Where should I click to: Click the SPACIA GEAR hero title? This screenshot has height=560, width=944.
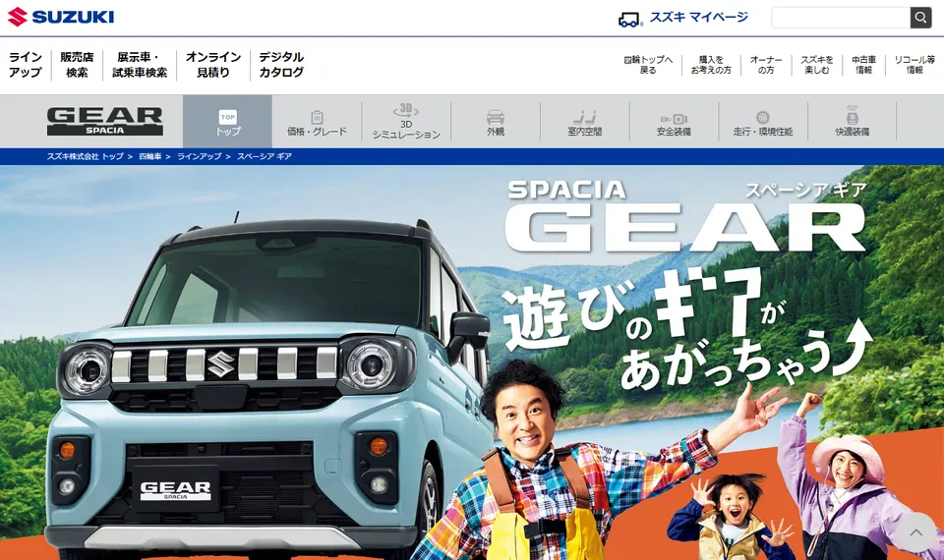686,216
